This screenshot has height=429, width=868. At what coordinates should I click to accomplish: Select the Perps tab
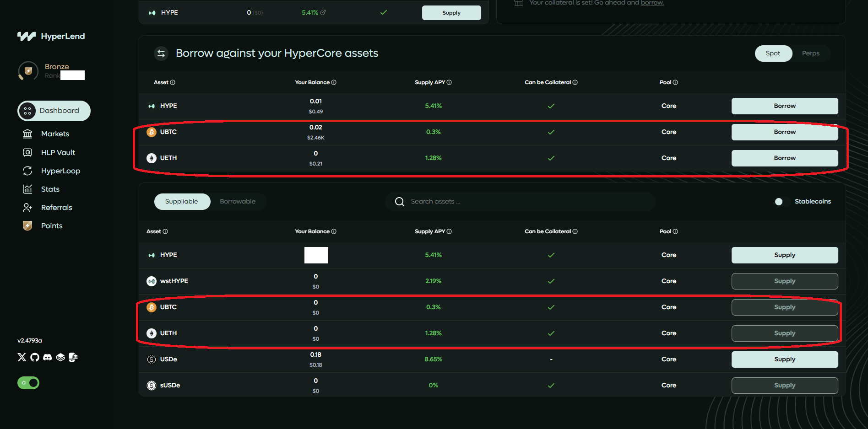coord(811,54)
